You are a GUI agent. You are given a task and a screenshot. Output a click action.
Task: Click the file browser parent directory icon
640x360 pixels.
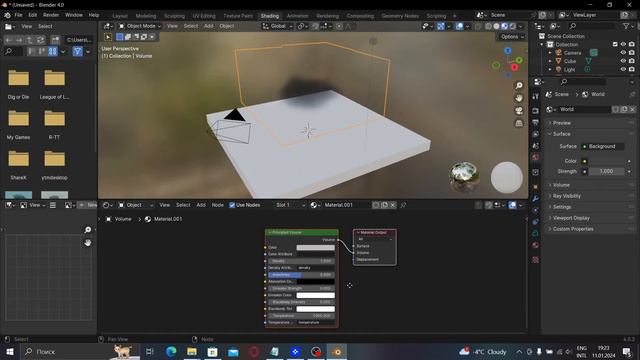click(30, 40)
